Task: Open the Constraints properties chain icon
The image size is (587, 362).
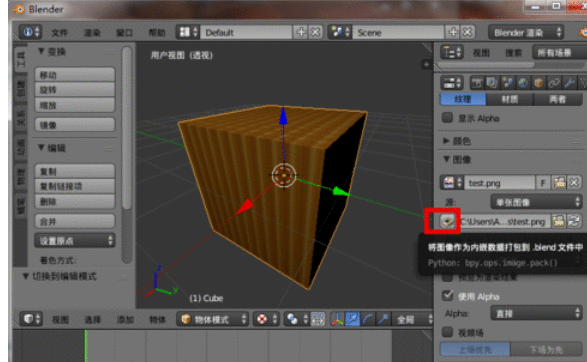Action: pos(554,83)
